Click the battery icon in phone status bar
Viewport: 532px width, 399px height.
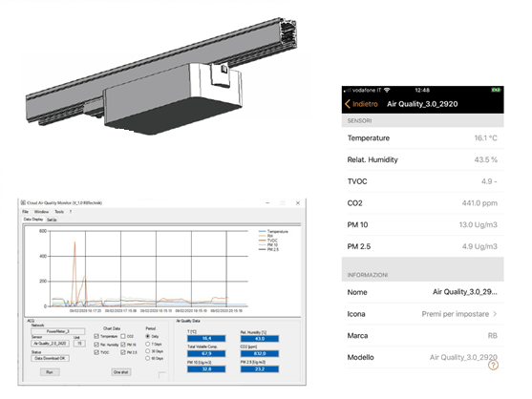(496, 90)
